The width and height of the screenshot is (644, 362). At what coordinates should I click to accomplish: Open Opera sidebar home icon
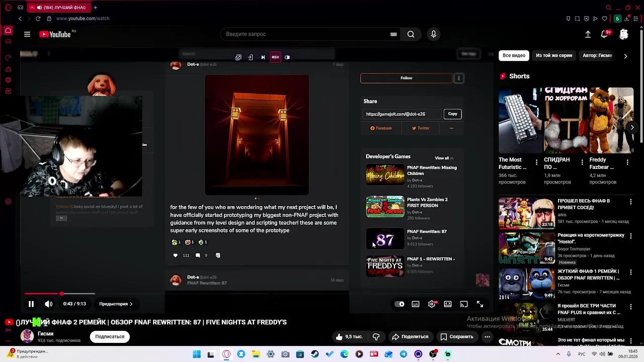[8, 31]
